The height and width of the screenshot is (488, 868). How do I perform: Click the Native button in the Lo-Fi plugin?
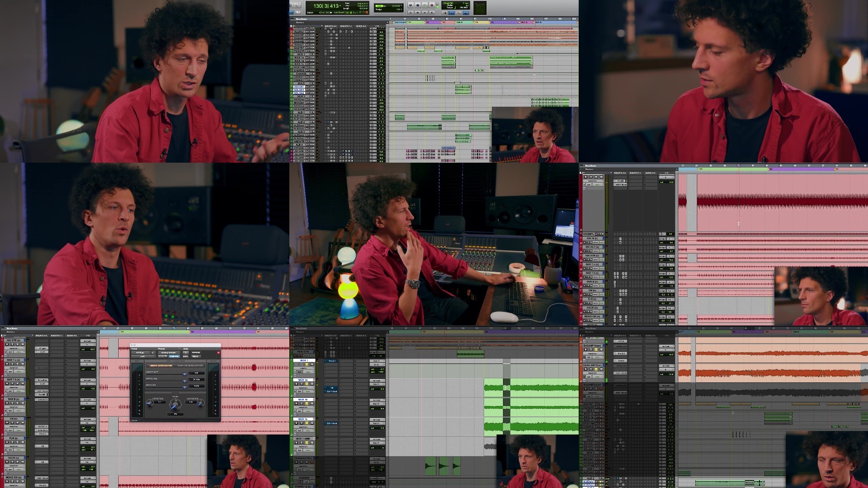click(x=196, y=356)
